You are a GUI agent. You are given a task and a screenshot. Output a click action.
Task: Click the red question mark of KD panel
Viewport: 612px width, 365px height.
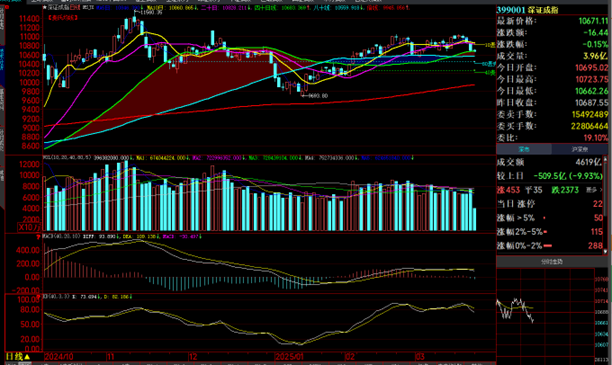tap(38, 297)
